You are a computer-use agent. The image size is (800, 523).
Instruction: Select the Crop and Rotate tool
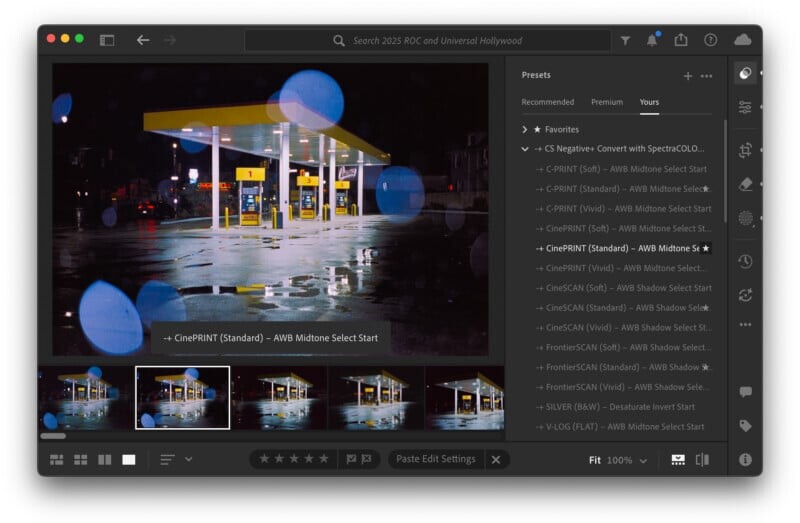click(x=745, y=150)
